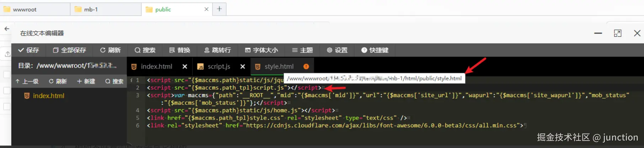Click line number 2 in the gutter
The image size is (644, 148).
pos(138,88)
